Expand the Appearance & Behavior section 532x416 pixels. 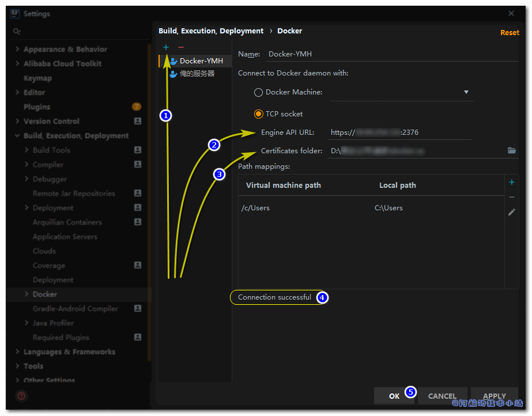point(17,49)
